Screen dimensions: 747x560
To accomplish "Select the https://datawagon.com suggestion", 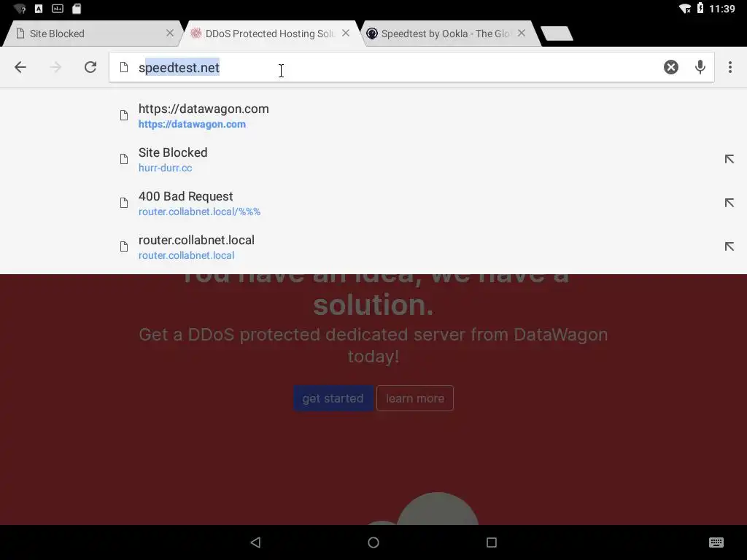I will [373, 116].
